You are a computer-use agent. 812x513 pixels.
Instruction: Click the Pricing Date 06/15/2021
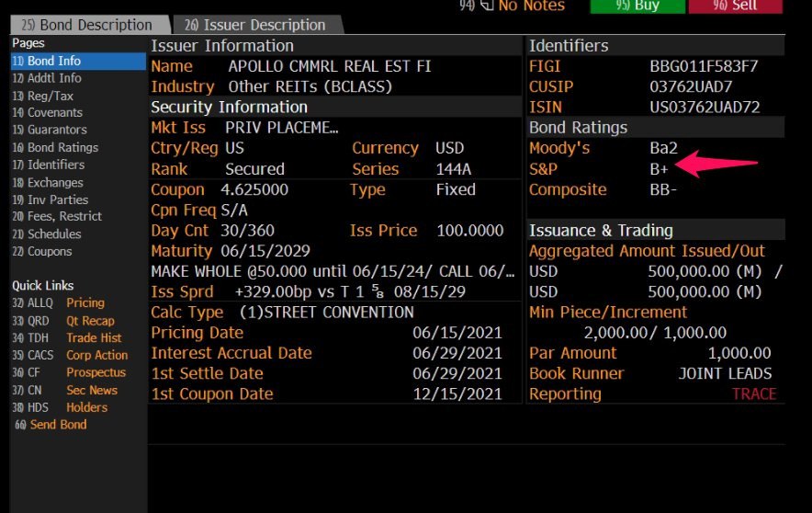tap(457, 333)
